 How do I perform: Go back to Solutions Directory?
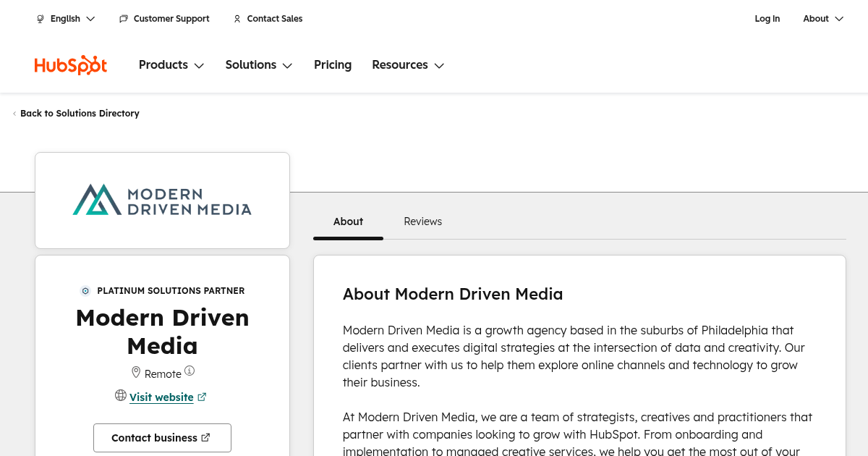76,114
